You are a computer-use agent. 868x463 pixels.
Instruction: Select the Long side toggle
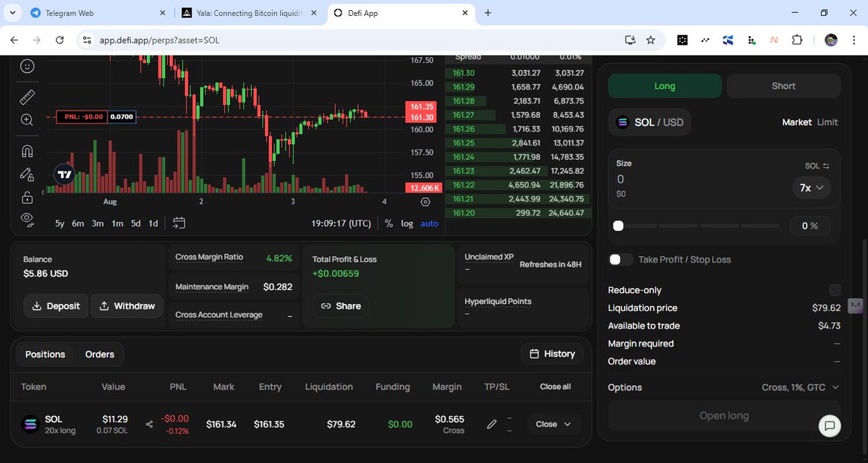click(x=665, y=86)
